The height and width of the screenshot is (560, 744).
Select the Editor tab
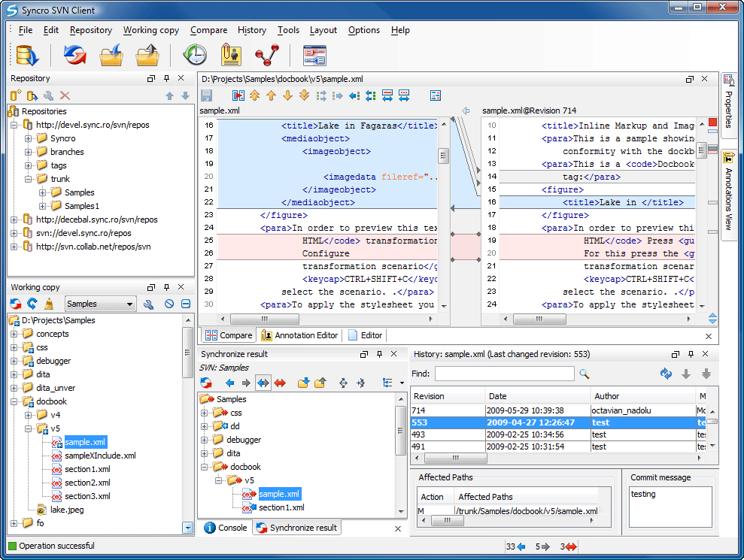[366, 335]
